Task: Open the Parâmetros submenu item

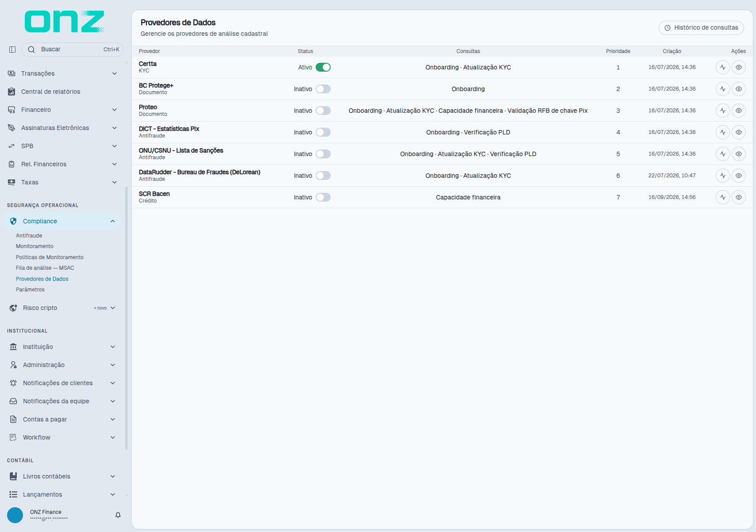Action: click(x=30, y=290)
